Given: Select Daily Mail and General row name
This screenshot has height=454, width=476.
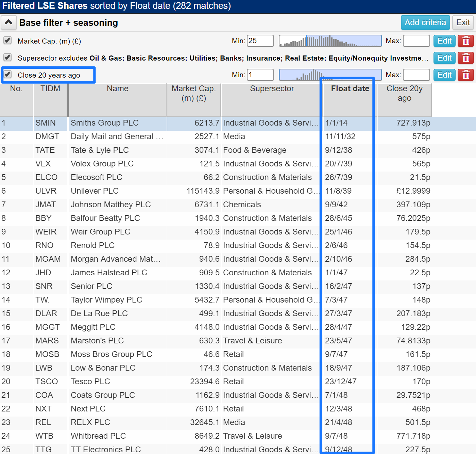Looking at the screenshot, I should coord(117,136).
